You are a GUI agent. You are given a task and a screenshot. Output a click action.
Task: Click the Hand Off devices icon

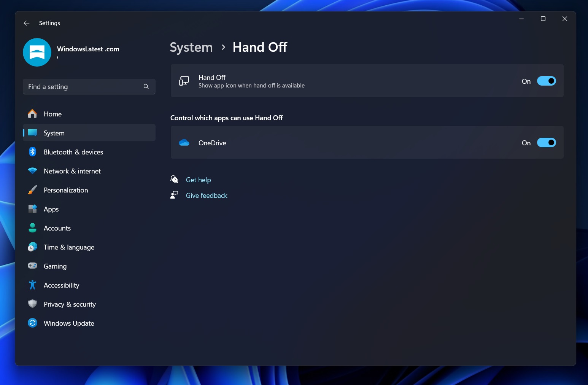click(184, 81)
